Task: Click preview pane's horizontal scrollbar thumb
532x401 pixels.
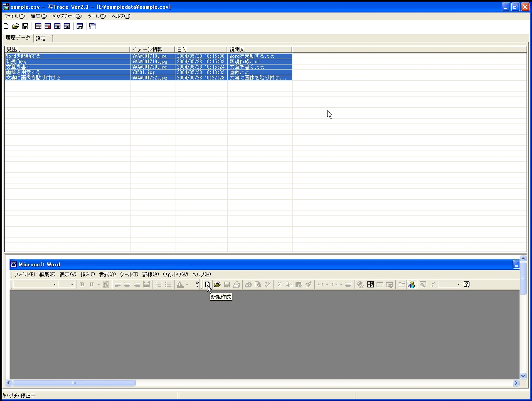Action: point(74,383)
